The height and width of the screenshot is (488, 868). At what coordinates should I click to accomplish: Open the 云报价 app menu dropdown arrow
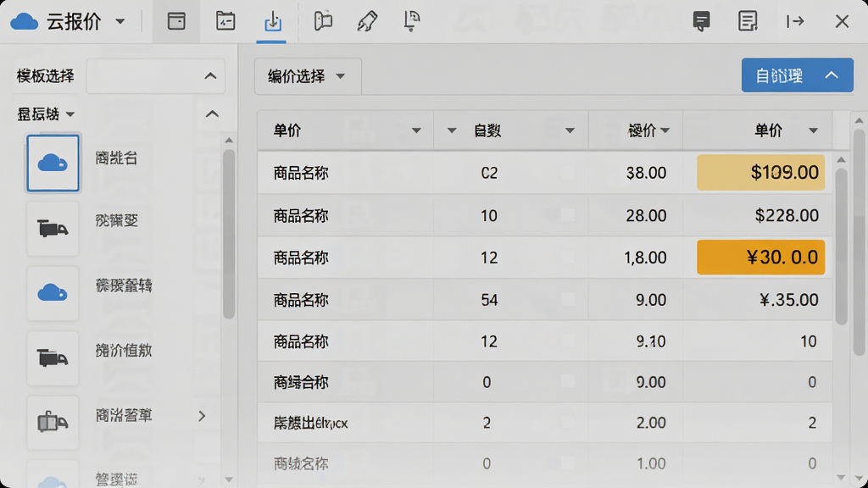coord(120,22)
